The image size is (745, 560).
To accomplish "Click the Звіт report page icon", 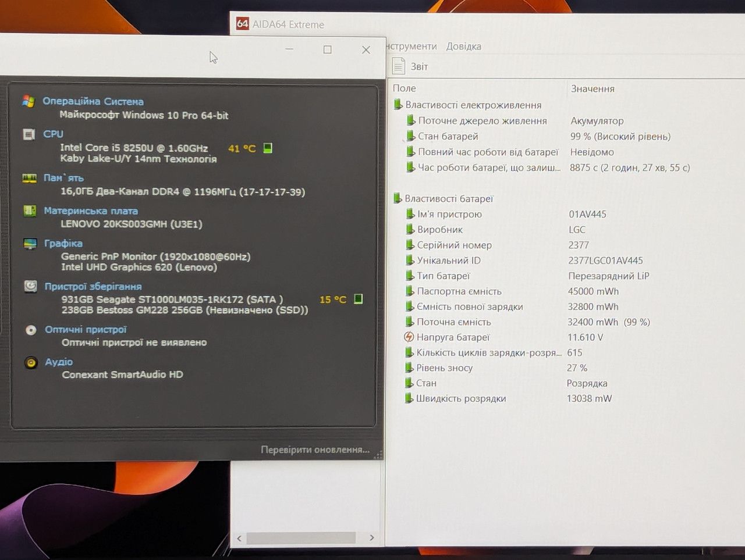I will 399,66.
